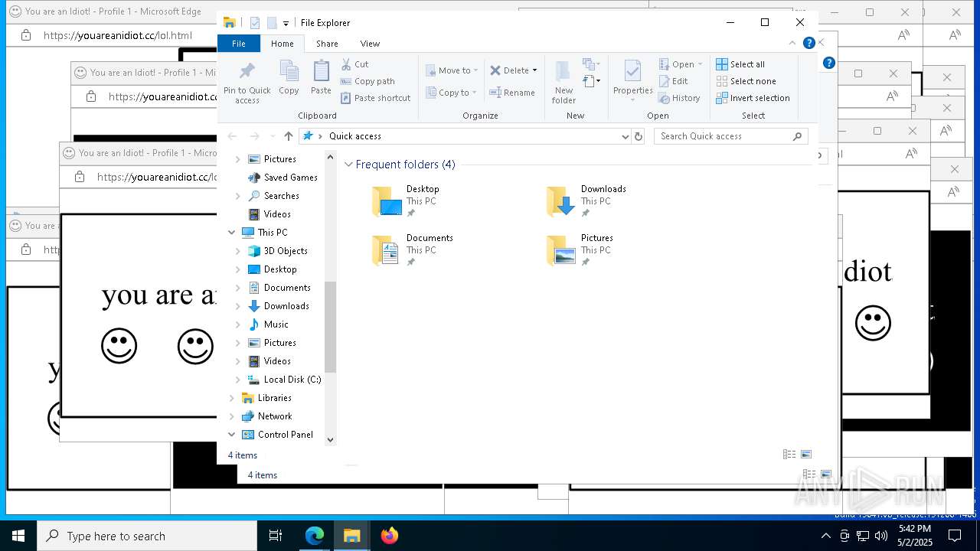Select 3D Objects in navigation pane
This screenshot has width=980, height=551.
286,251
